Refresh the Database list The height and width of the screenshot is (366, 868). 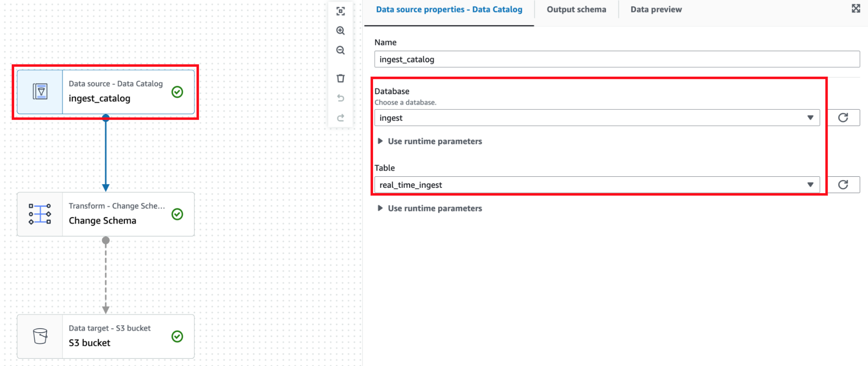click(844, 117)
